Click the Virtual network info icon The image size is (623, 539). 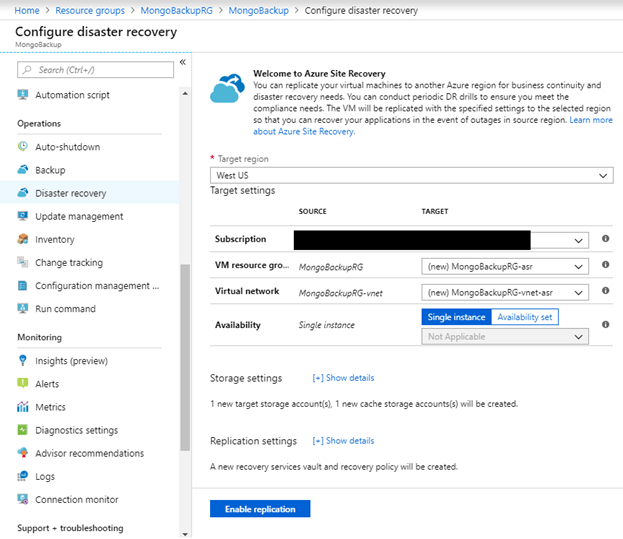pos(605,291)
